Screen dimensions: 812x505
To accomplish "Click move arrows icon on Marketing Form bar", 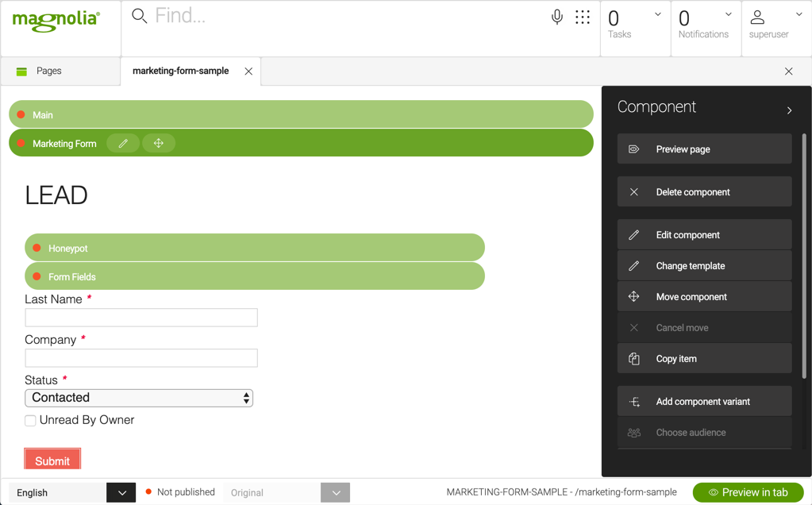I will click(x=159, y=144).
